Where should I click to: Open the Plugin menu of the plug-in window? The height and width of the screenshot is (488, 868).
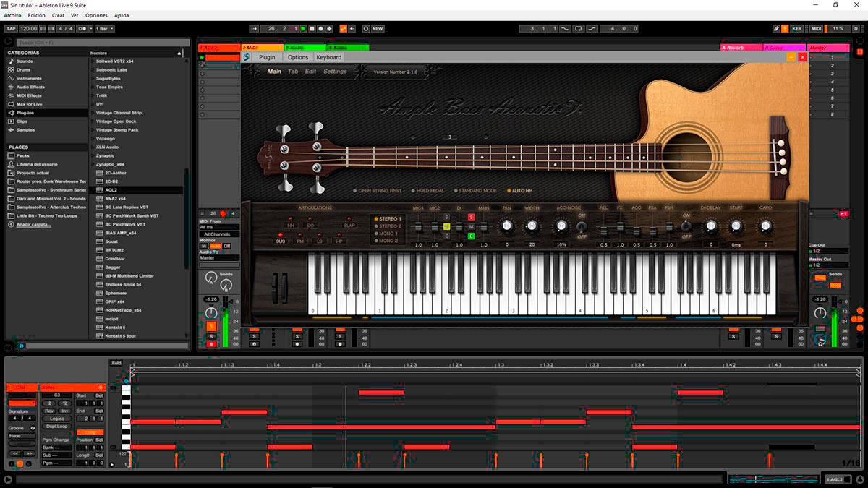267,57
